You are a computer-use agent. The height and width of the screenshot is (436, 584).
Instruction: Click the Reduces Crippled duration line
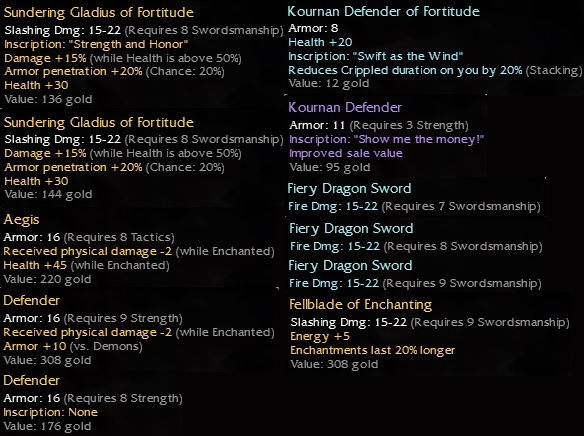coord(435,70)
